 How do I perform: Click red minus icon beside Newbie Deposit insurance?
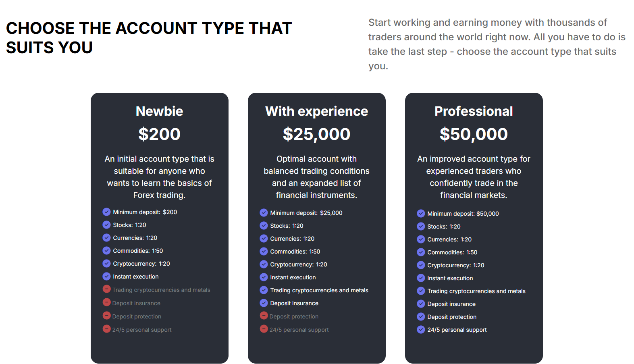(x=106, y=302)
